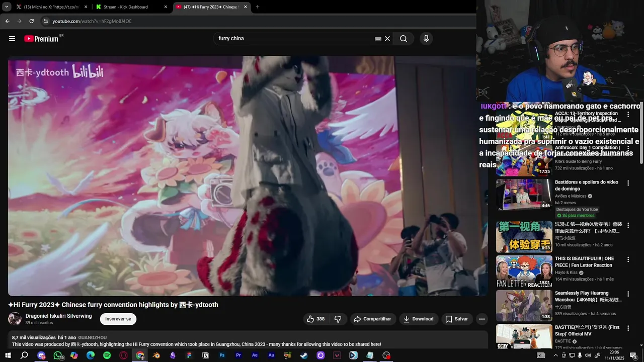Launch Opera browser from taskbar

123,355
